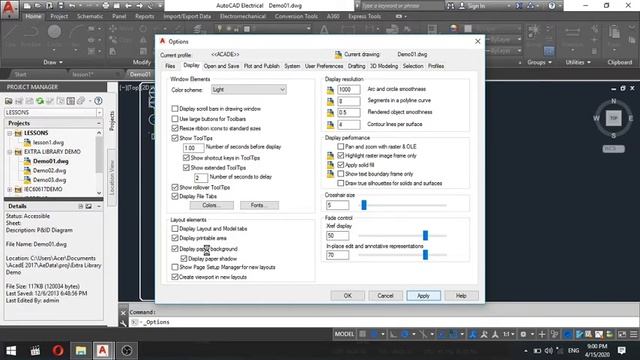The height and width of the screenshot is (360, 640).
Task: Toggle the grid display icon in status bar
Action: pyautogui.click(x=362, y=334)
